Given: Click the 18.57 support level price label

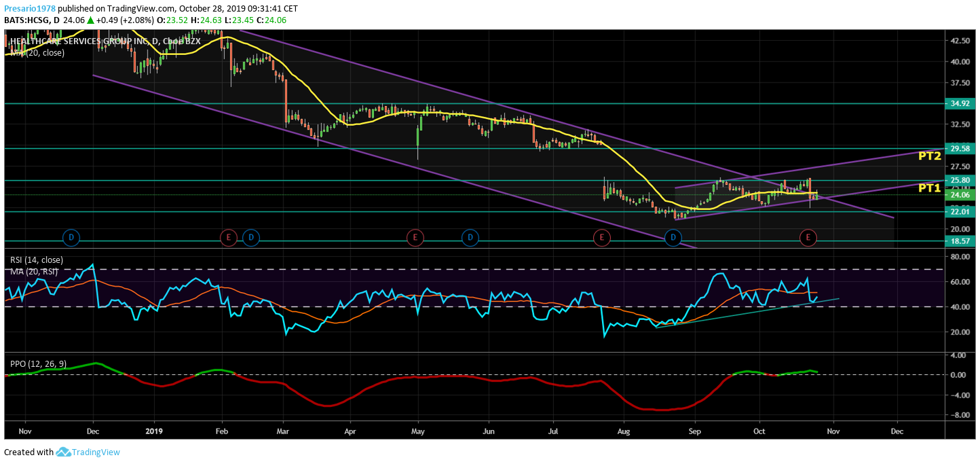Looking at the screenshot, I should 960,241.
